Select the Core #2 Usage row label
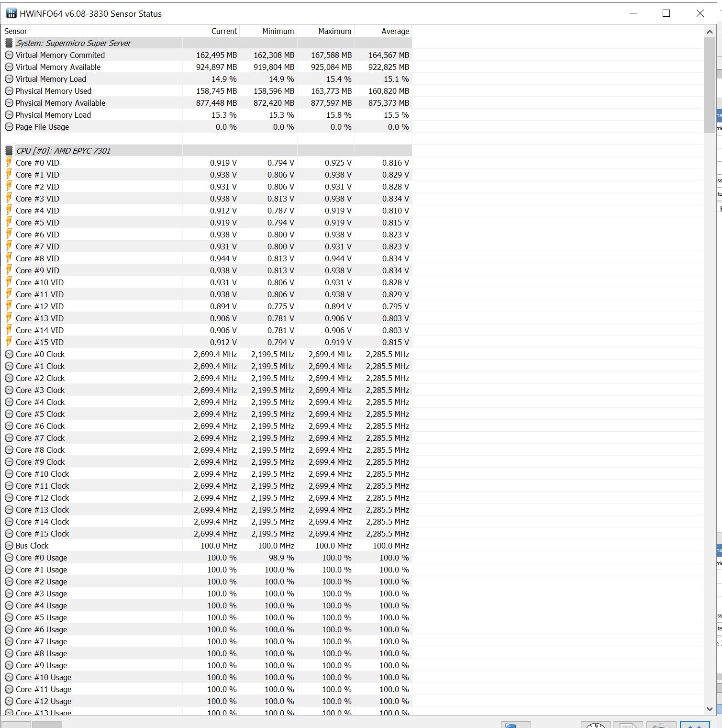Viewport: 722px width, 728px height. click(41, 582)
